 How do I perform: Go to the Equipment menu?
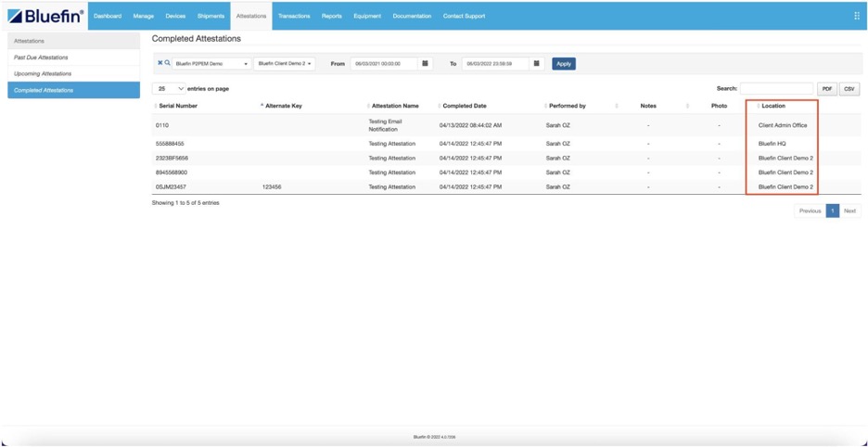pos(367,16)
